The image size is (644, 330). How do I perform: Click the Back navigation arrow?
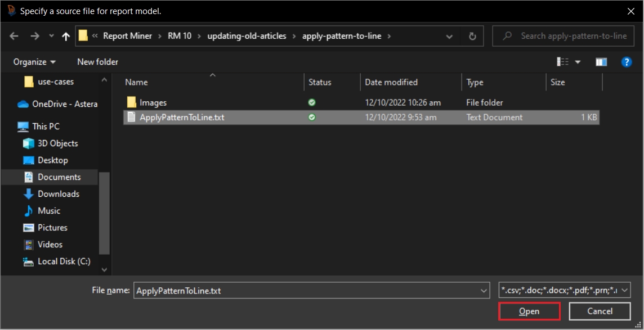tap(14, 36)
